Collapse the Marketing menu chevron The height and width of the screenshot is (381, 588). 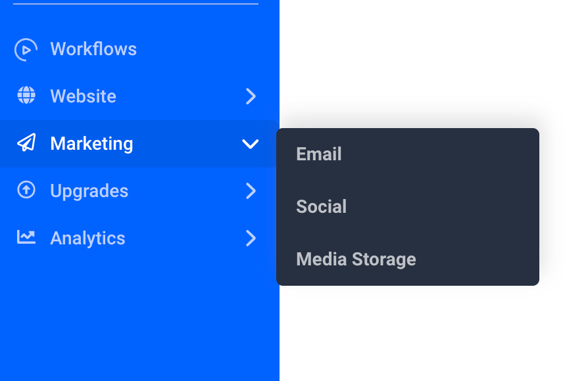pos(251,144)
